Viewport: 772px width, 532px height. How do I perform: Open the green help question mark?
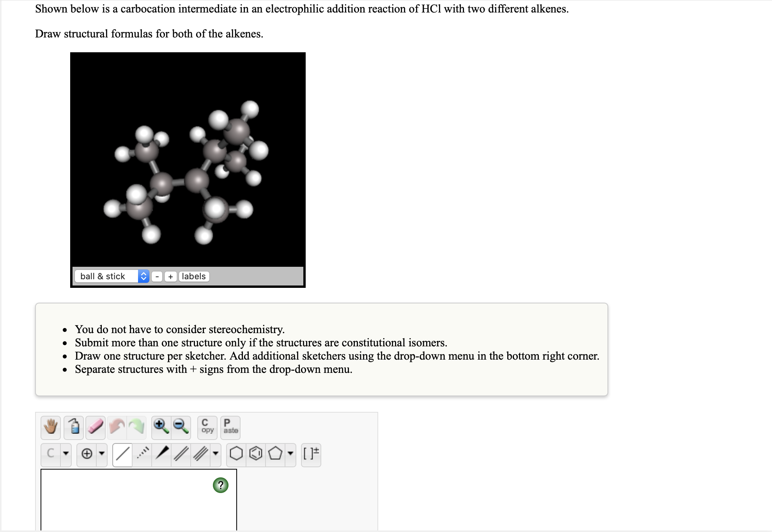(x=221, y=485)
